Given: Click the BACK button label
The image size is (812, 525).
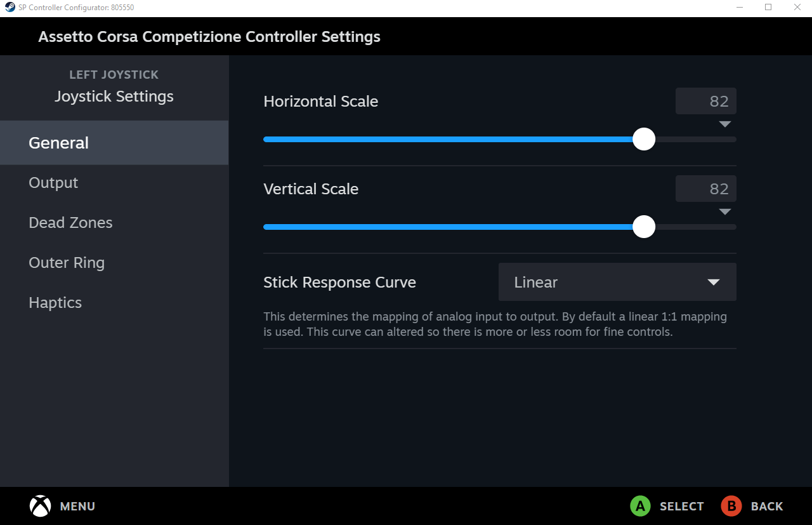Looking at the screenshot, I should [x=766, y=507].
